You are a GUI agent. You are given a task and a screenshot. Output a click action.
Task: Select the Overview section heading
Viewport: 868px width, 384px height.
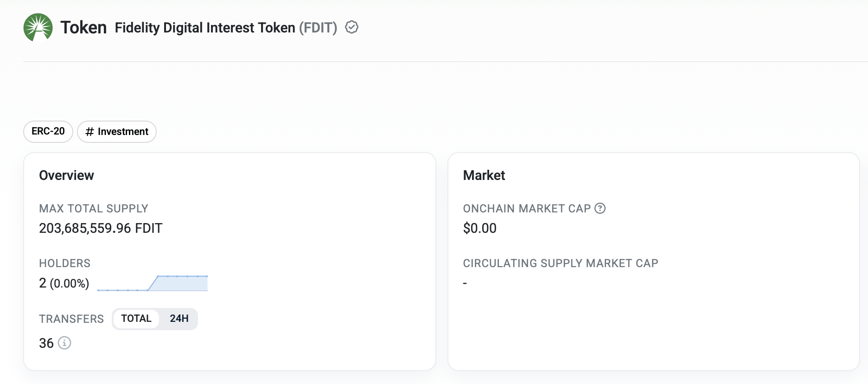point(66,175)
